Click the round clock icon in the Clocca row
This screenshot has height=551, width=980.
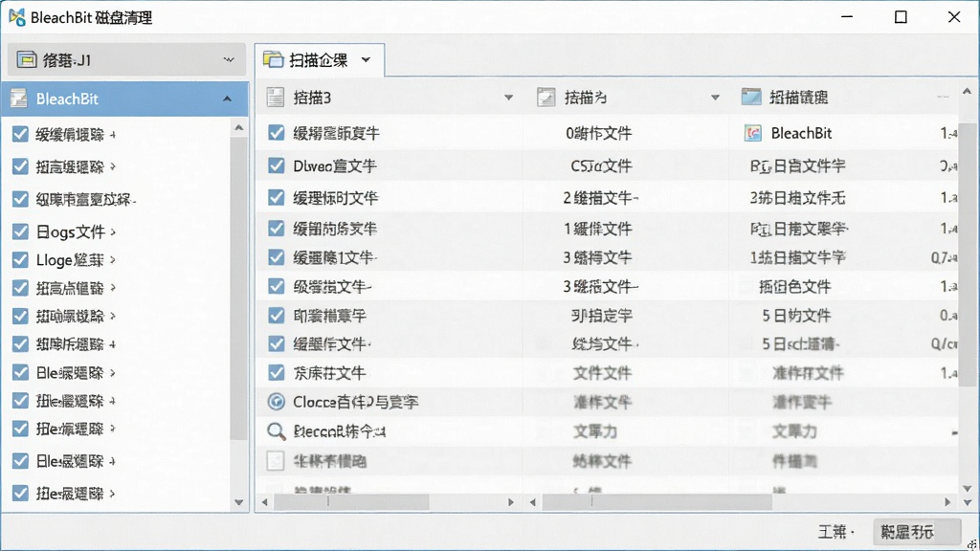(277, 401)
